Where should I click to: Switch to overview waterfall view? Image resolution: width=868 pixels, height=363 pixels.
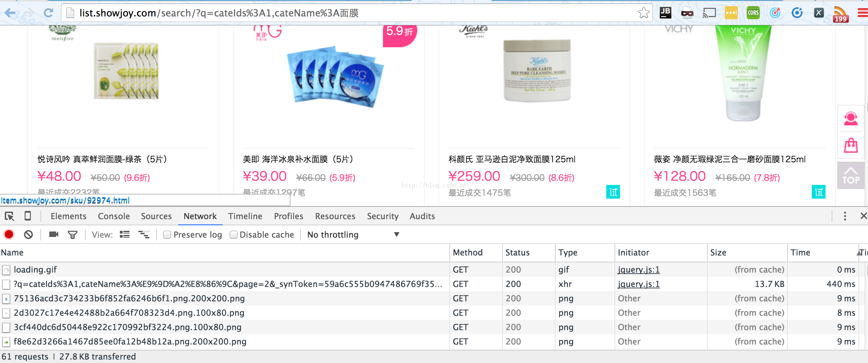(x=144, y=235)
